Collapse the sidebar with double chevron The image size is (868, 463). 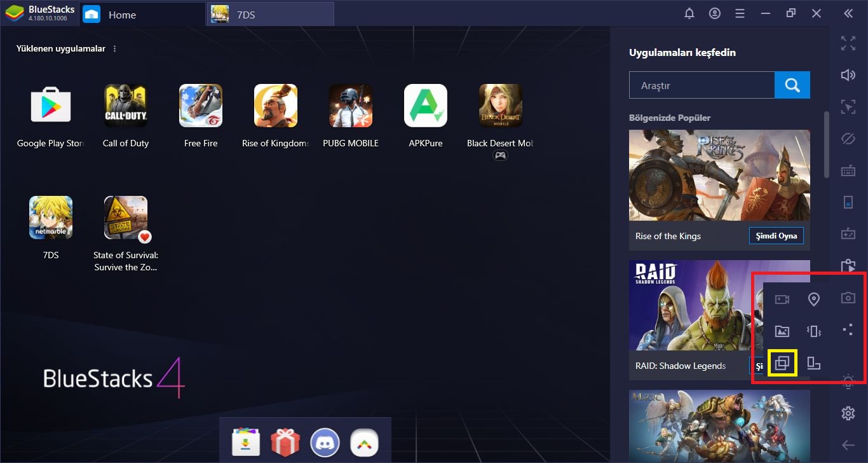848,13
